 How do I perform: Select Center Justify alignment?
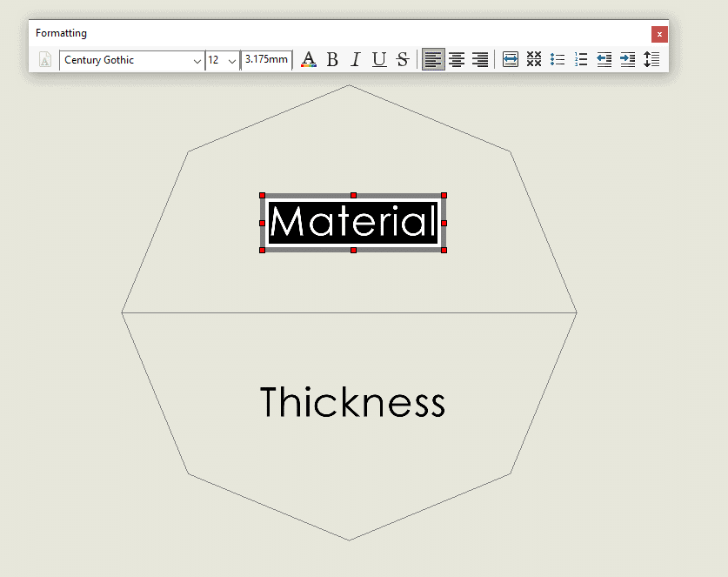point(457,59)
